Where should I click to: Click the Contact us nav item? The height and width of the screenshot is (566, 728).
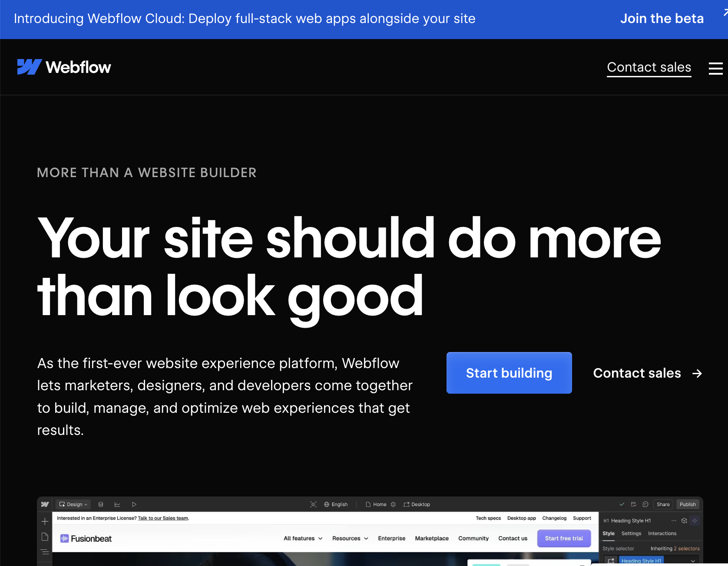513,538
